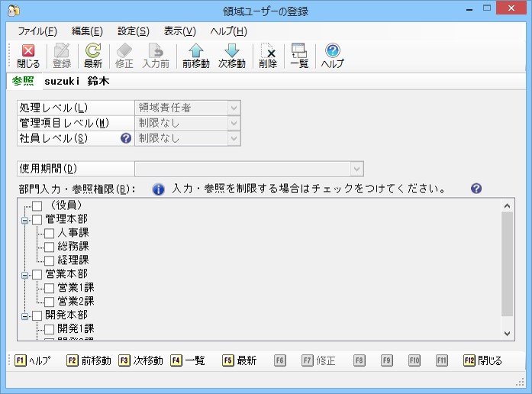532x394 pixels.
Task: Check the (役員) checkbox
Action: click(37, 205)
